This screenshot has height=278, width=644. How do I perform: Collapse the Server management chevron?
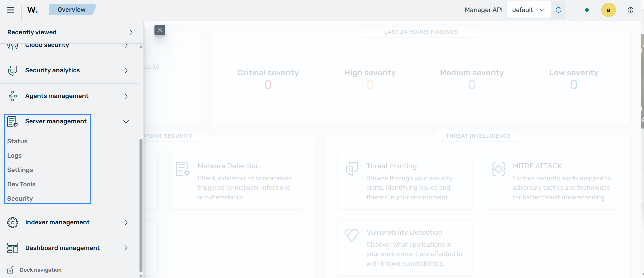click(126, 122)
